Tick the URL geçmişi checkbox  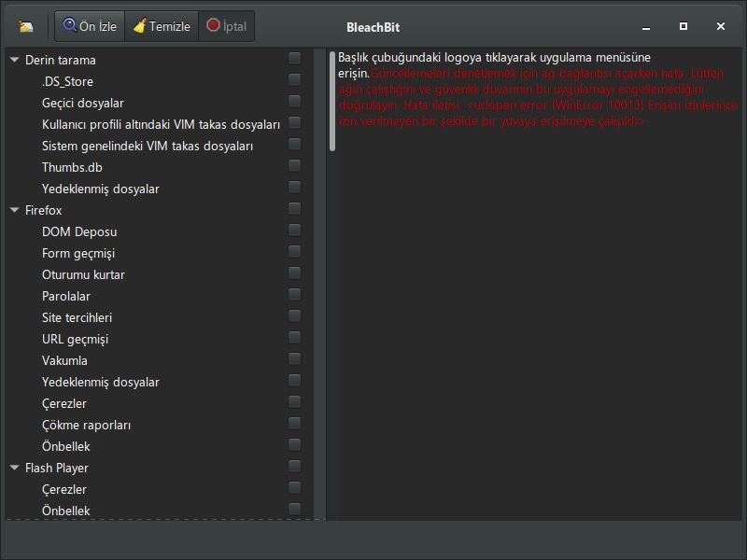294,337
